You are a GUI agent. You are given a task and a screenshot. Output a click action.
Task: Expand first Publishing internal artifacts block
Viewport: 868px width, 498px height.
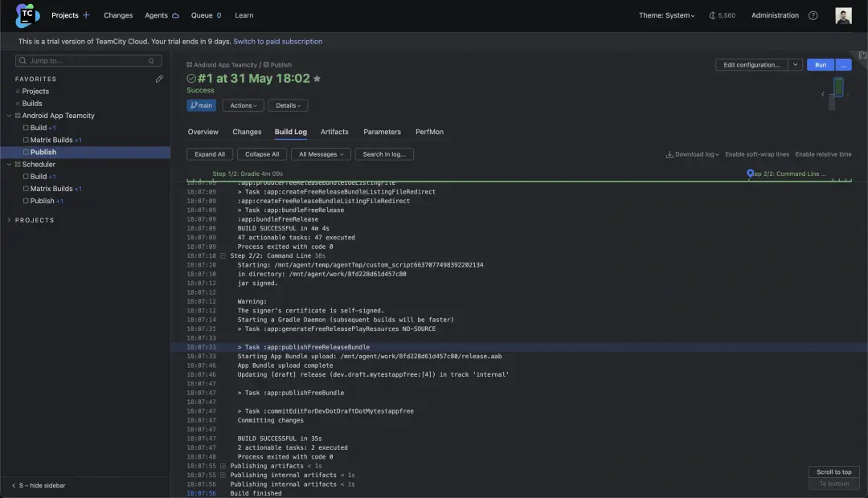[223, 476]
